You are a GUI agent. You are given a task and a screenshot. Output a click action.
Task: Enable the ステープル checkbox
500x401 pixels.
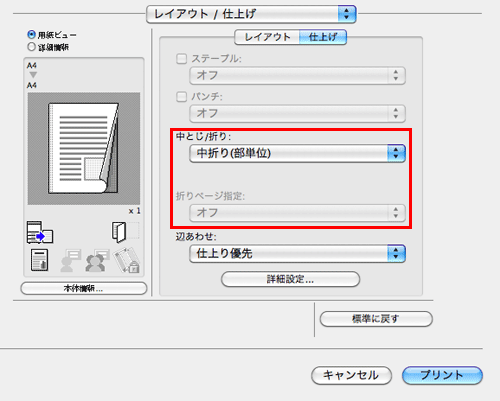point(181,59)
